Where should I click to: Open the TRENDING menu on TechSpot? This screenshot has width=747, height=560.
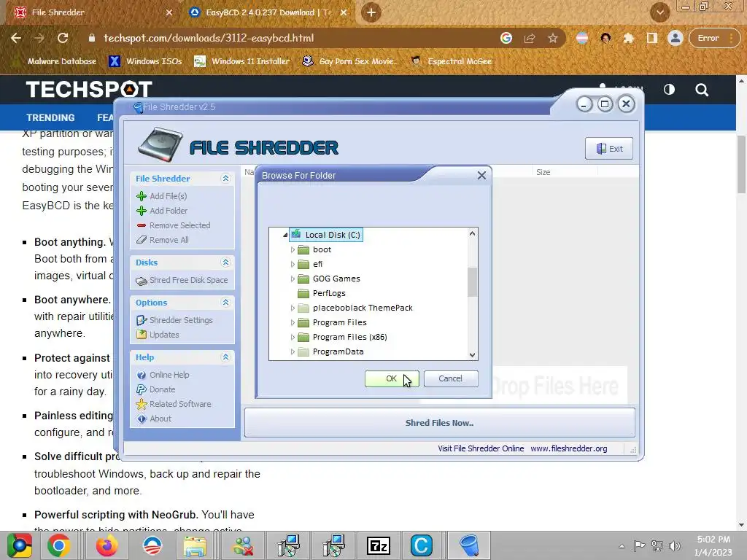pos(50,117)
